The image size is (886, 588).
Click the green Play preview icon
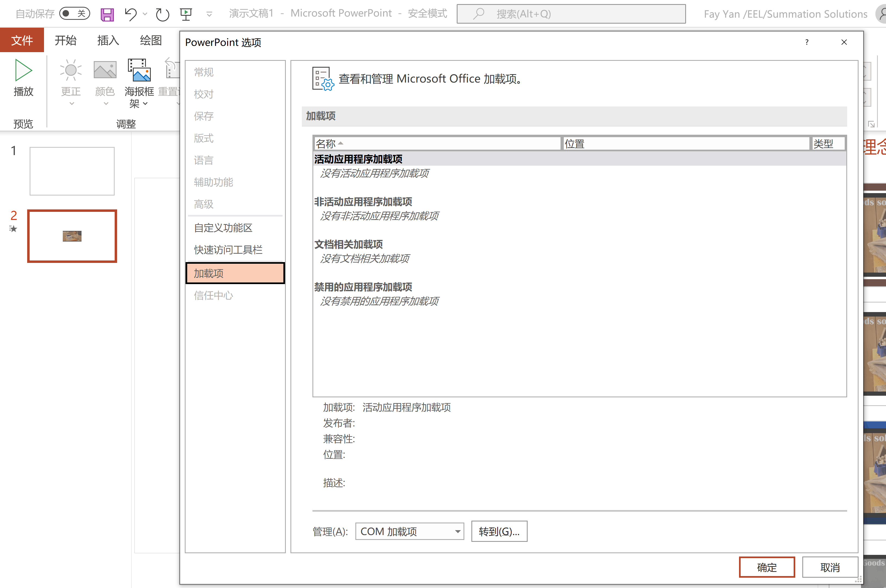(23, 70)
